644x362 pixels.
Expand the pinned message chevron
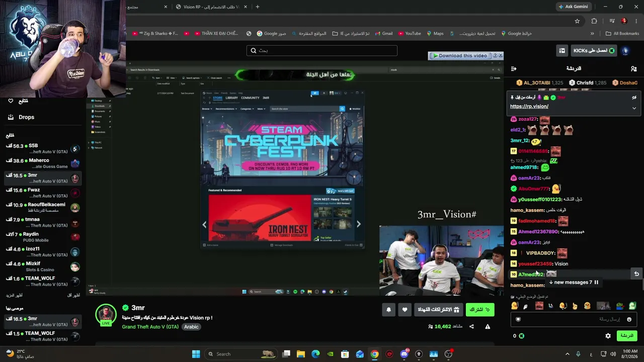pos(634,108)
